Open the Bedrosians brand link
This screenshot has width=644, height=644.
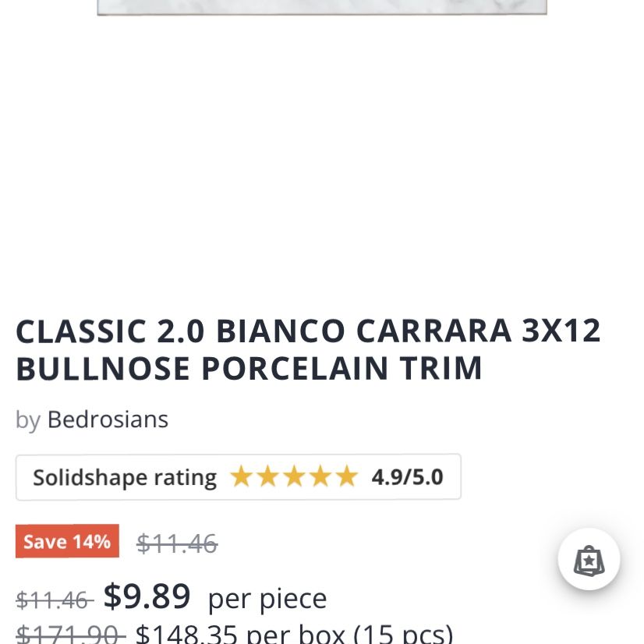click(x=108, y=419)
